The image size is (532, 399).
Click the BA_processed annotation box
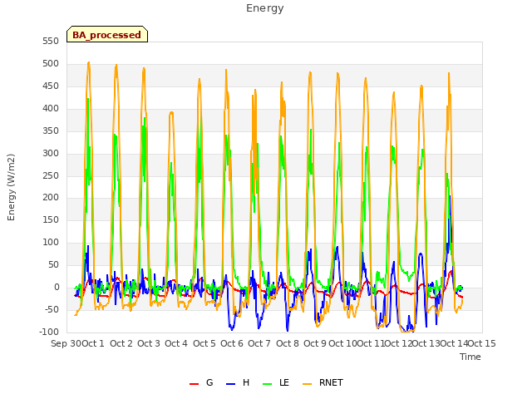tap(107, 34)
